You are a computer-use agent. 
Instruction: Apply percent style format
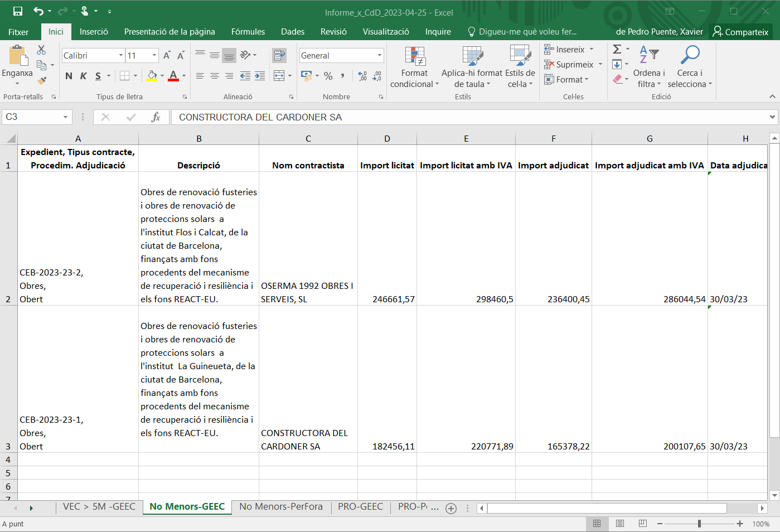click(328, 75)
